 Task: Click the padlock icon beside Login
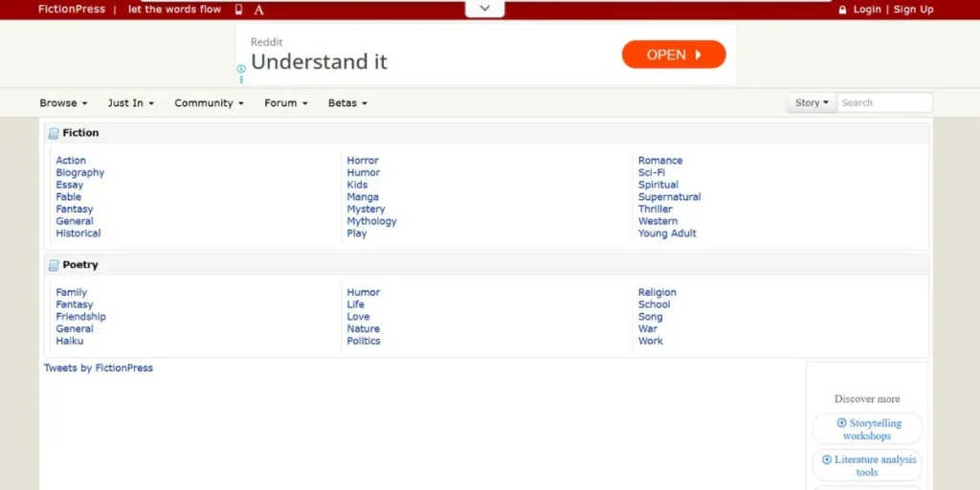click(x=842, y=10)
